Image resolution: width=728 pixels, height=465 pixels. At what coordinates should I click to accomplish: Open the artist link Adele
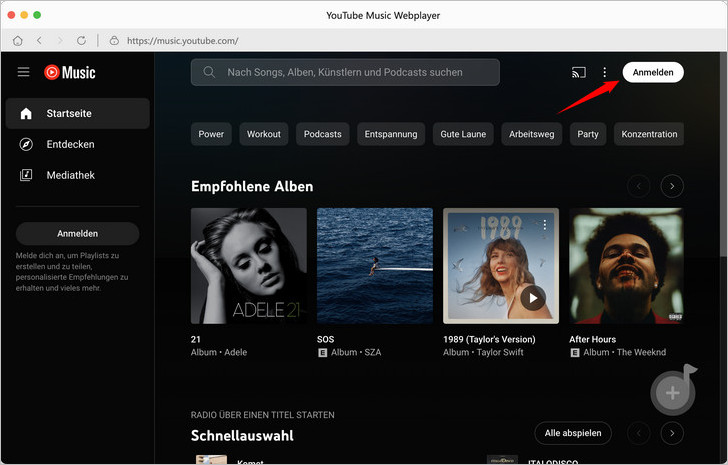point(236,352)
